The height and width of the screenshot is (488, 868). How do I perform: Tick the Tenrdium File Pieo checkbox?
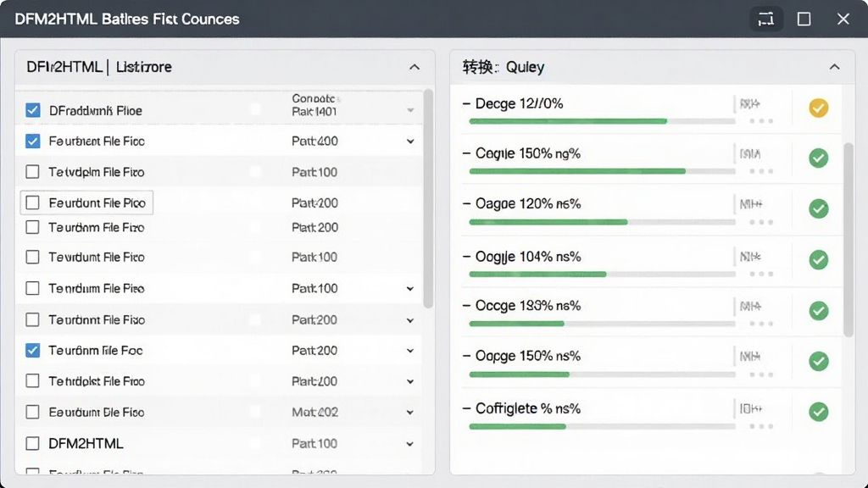pos(33,288)
